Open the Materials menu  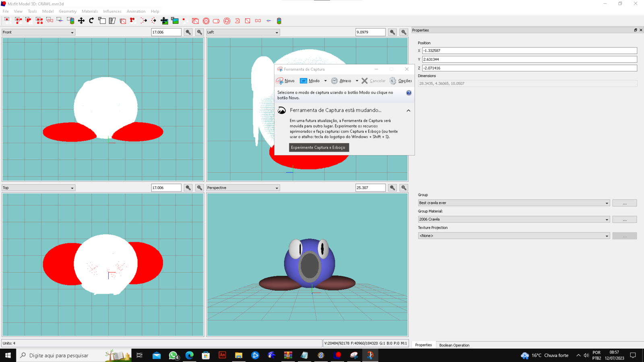click(90, 11)
